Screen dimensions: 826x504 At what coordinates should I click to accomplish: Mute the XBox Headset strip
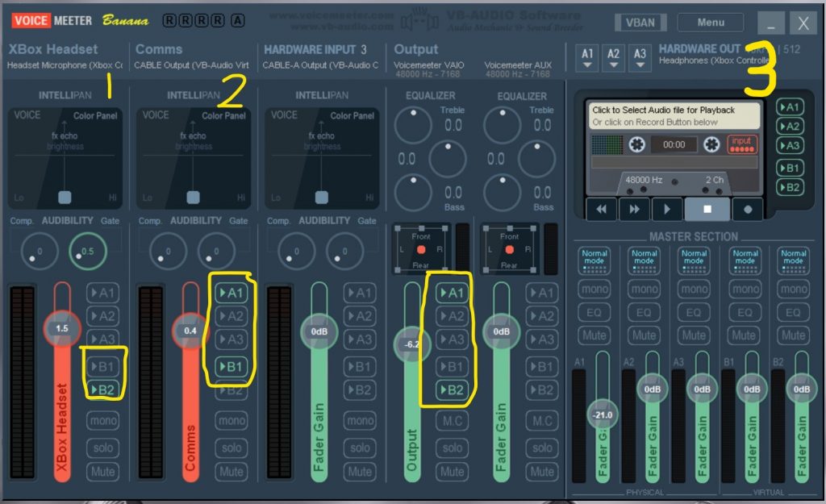(102, 472)
